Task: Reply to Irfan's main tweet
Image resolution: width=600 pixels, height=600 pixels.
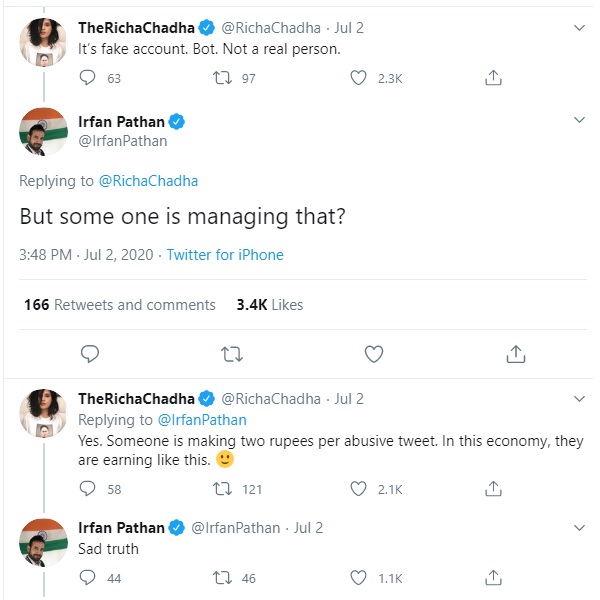Action: [89, 353]
